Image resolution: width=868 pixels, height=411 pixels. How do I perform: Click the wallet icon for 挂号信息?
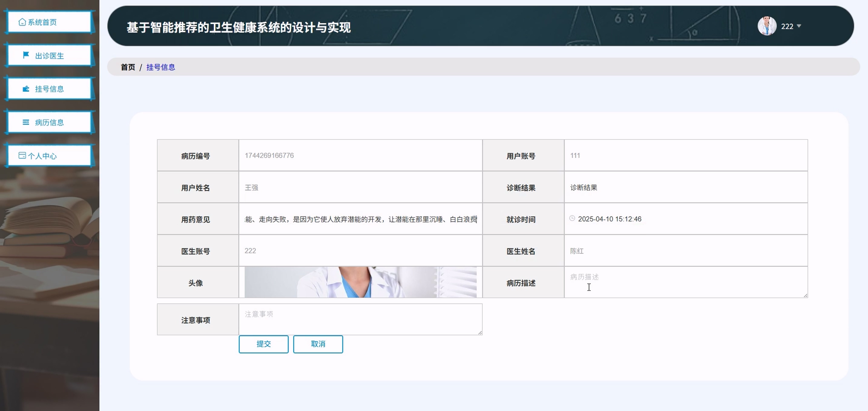pyautogui.click(x=26, y=89)
